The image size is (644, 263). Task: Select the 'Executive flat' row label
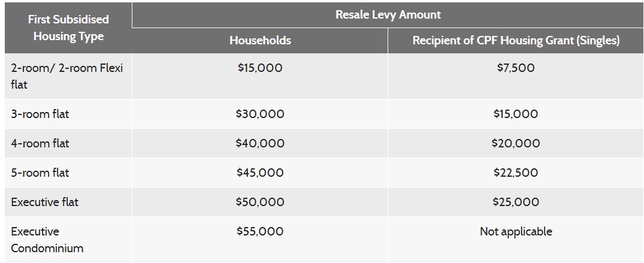pos(44,202)
